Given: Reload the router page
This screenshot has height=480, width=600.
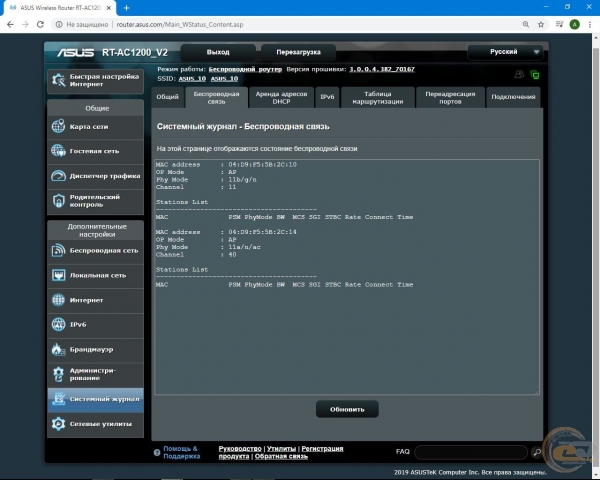Looking at the screenshot, I should [40, 24].
